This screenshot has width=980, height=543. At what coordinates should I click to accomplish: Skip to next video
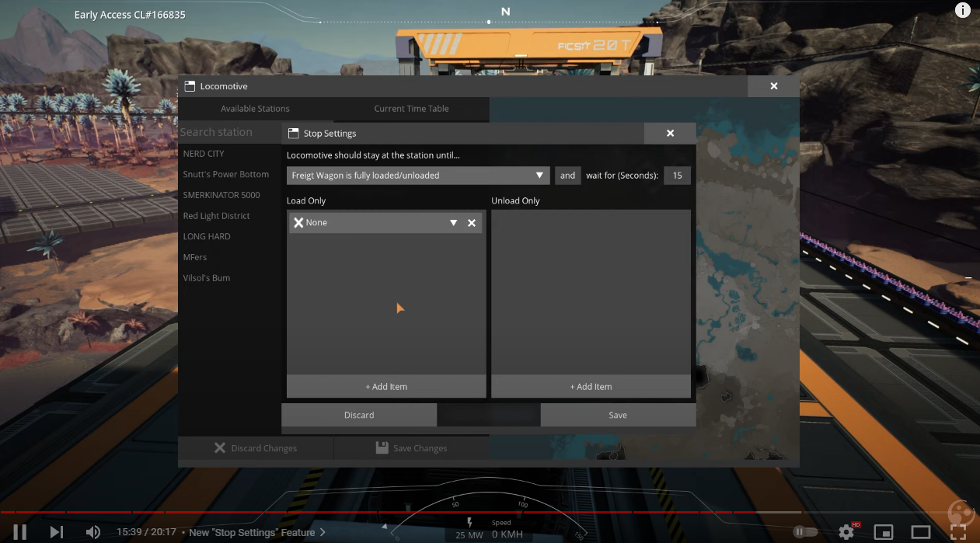tap(57, 532)
